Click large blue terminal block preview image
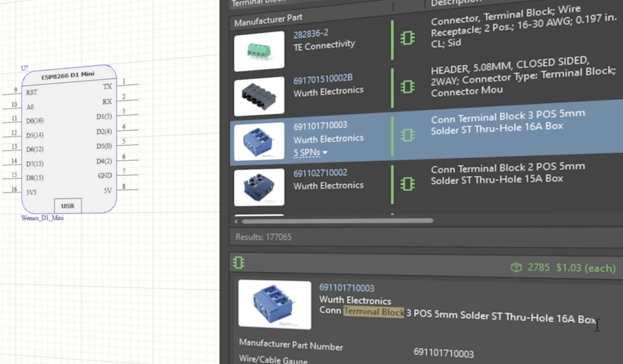 point(275,304)
